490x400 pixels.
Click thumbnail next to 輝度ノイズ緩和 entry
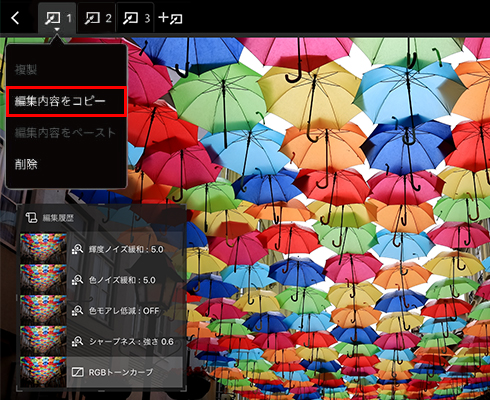pyautogui.click(x=43, y=248)
